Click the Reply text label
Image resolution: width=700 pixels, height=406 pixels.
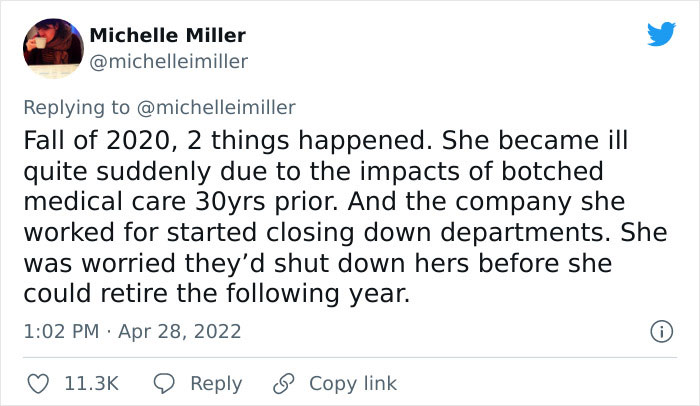pos(216,383)
